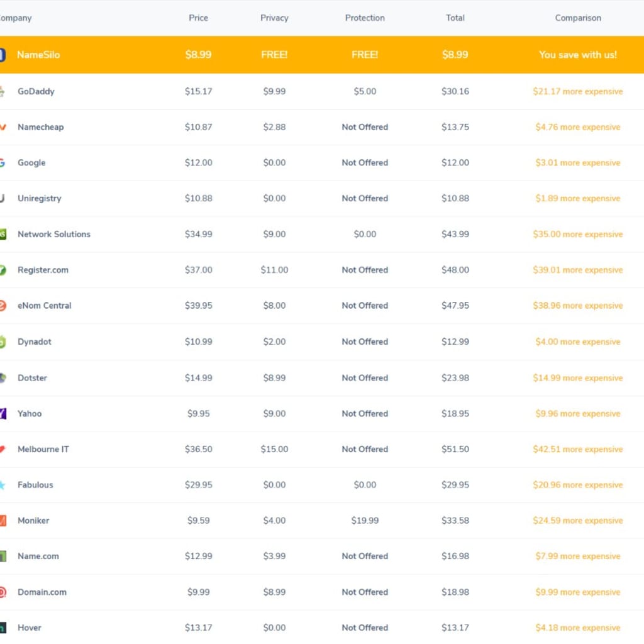Click the Moniker logo icon
Screen dimensions: 644x644
point(3,520)
